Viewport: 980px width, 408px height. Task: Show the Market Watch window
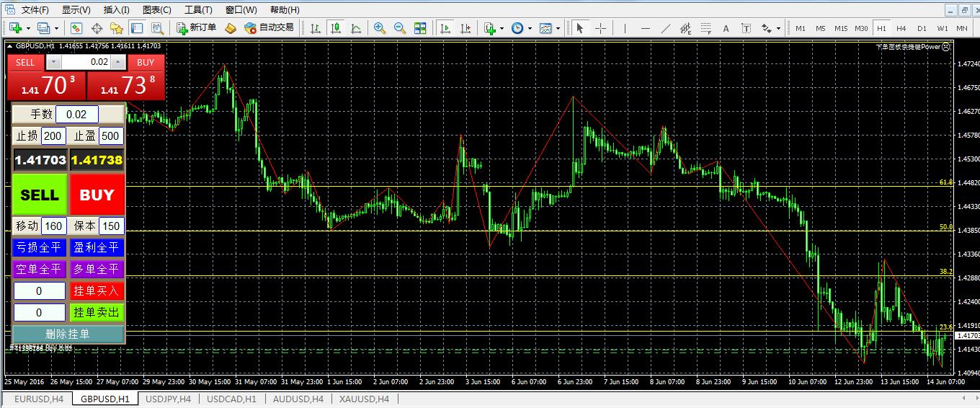click(76, 28)
